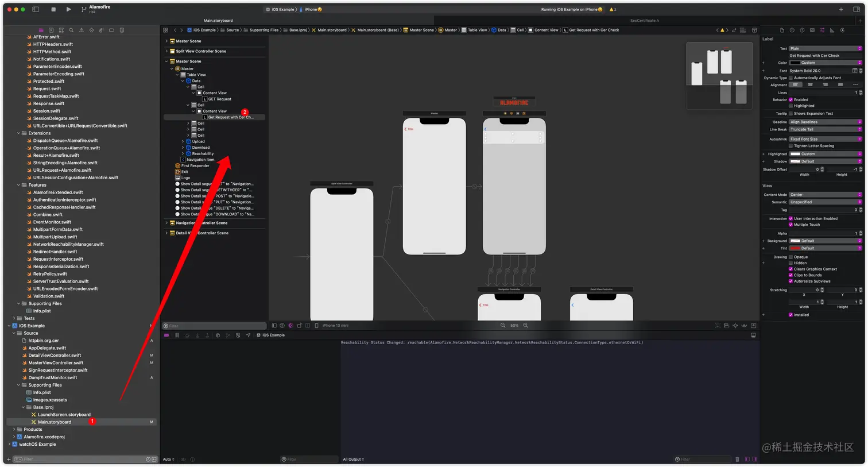Switch to the SecCertificate.h tab
The height and width of the screenshot is (467, 868).
644,21
